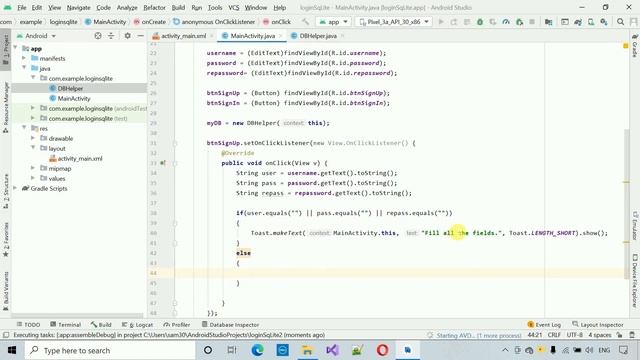The width and height of the screenshot is (640, 360).
Task: Click the Project panel horizontal scrollbar
Action: click(78, 316)
